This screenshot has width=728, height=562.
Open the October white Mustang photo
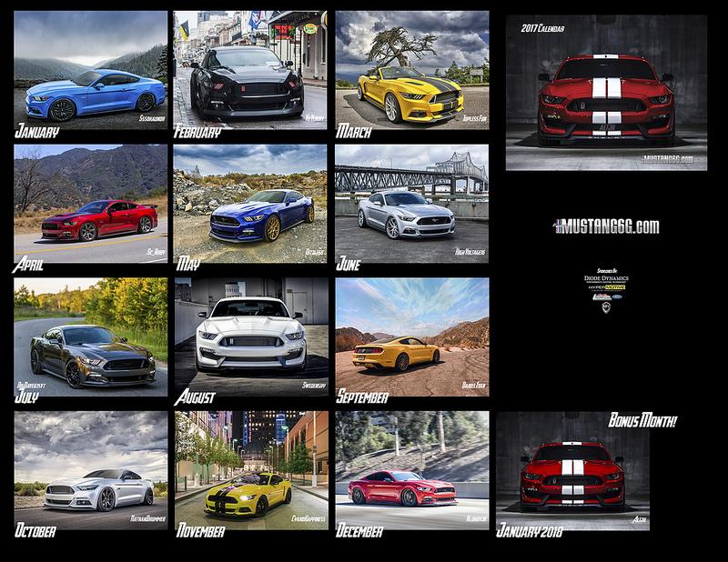click(x=90, y=470)
